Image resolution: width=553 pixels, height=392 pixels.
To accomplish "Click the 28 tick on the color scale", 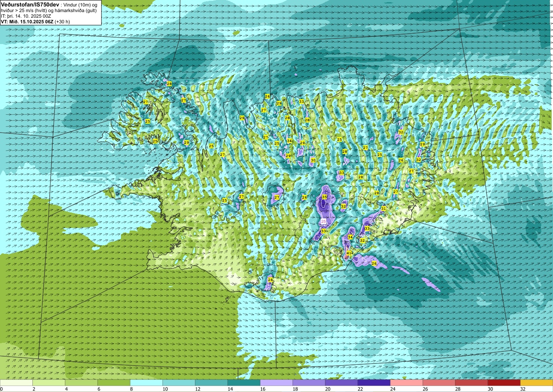I will point(458,389).
